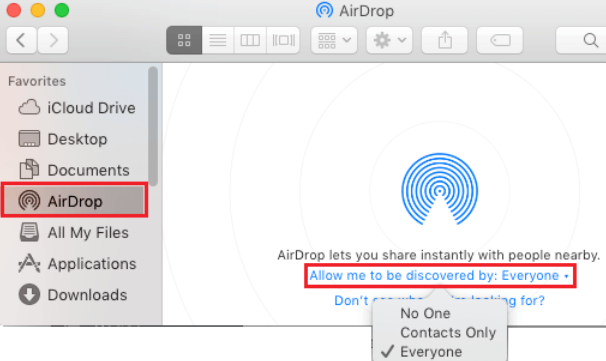Switch Finder to column view
This screenshot has width=606, height=361.
point(250,40)
